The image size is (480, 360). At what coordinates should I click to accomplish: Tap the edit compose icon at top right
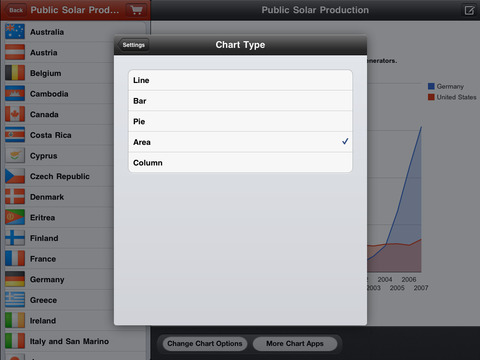pyautogui.click(x=469, y=10)
